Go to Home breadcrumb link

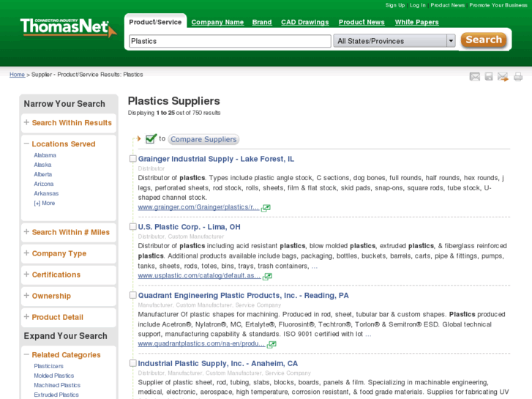18,75
